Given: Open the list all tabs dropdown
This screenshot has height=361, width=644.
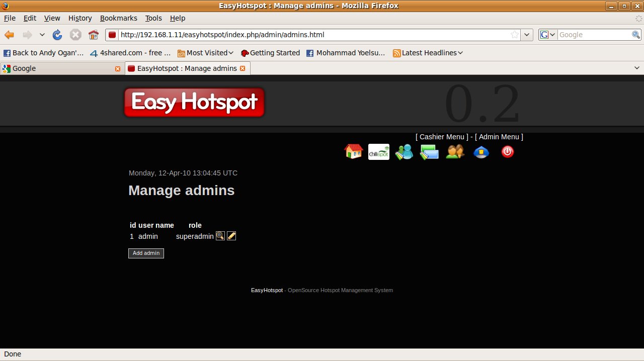Looking at the screenshot, I should [x=637, y=68].
